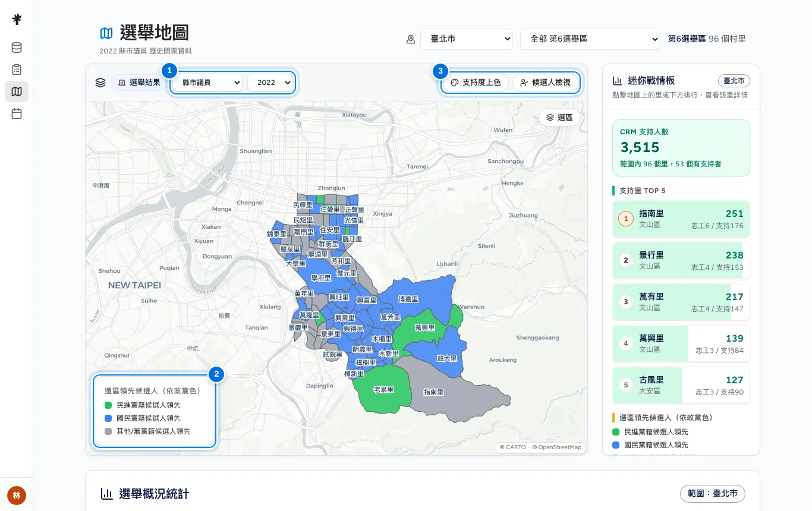Viewport: 812px width, 511px height.
Task: Click the map icon beside the 選舉地圖 title
Action: (106, 33)
